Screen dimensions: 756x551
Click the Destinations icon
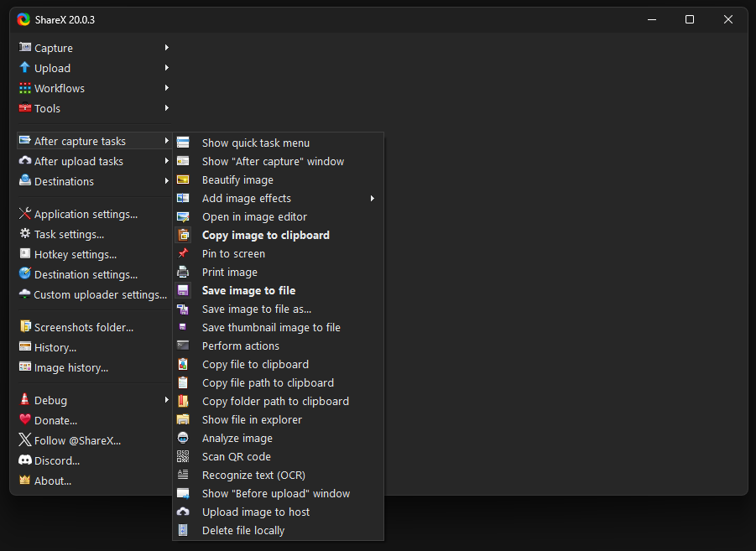click(x=25, y=181)
